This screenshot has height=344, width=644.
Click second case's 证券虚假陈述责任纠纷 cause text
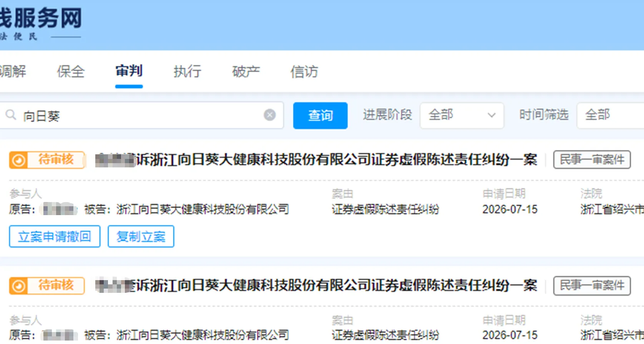(385, 335)
